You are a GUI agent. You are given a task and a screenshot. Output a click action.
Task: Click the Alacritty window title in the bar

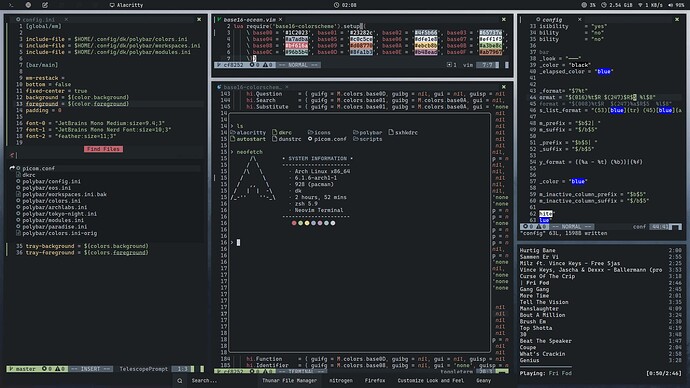126,5
